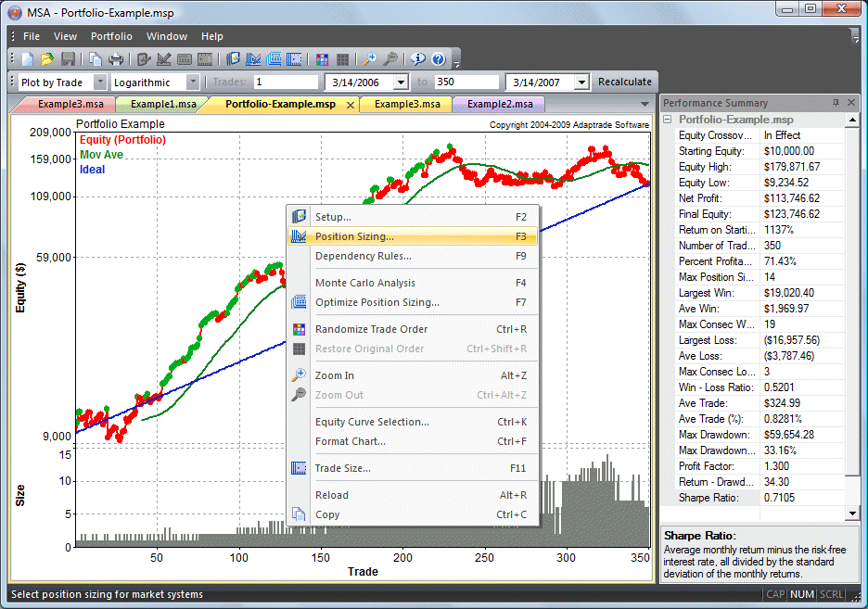Click the Trade Size toolbar icon
Image resolution: width=868 pixels, height=609 pixels.
(x=295, y=58)
